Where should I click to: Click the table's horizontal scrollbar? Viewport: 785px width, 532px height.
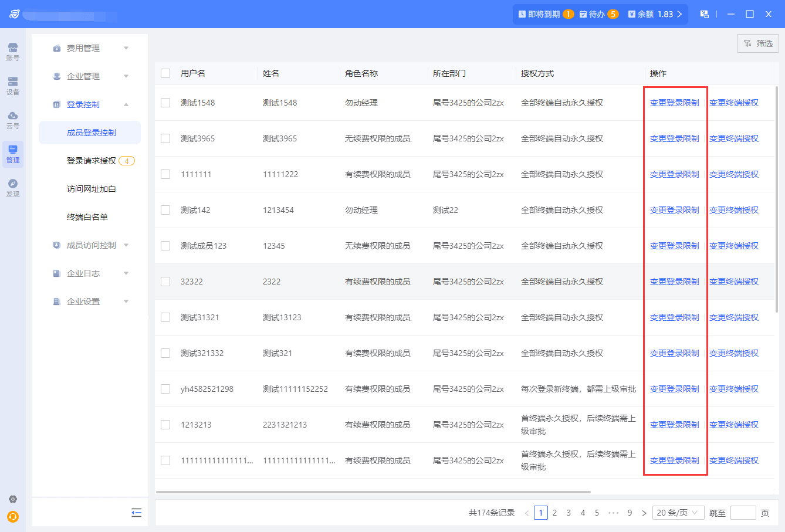[373, 492]
